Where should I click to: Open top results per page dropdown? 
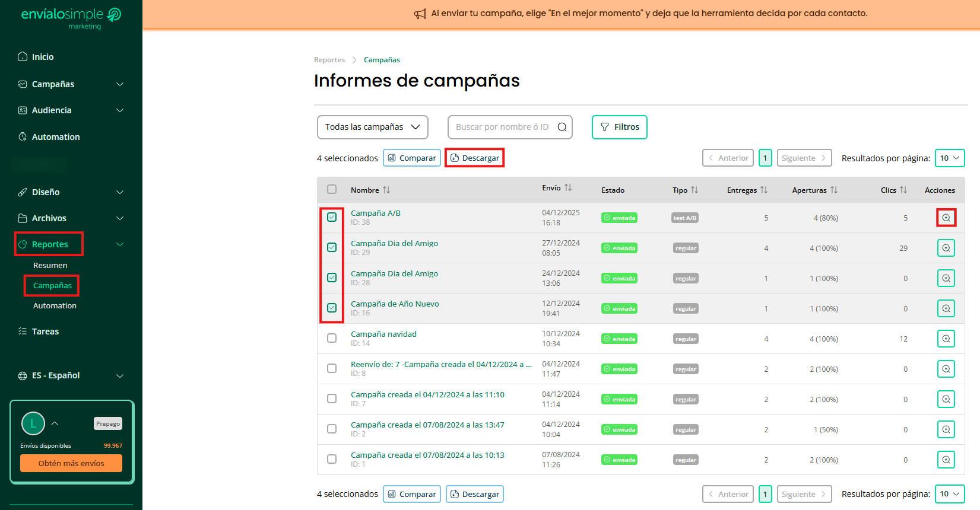(x=950, y=158)
